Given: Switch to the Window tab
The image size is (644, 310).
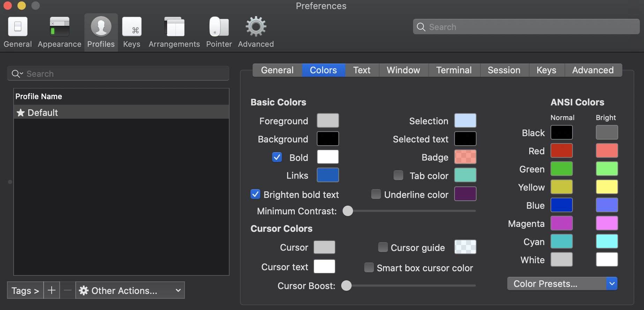Looking at the screenshot, I should (x=403, y=70).
